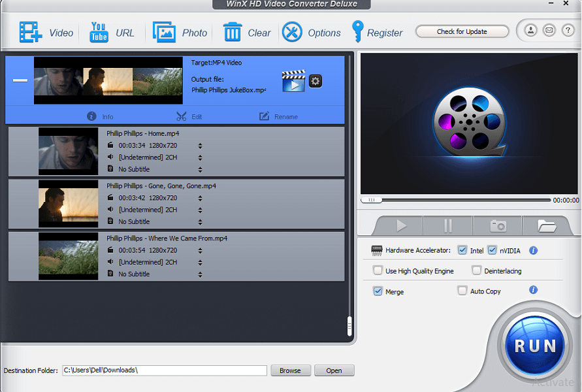This screenshot has height=392, width=582.
Task: Click the add Video film-strip icon
Action: click(x=31, y=32)
